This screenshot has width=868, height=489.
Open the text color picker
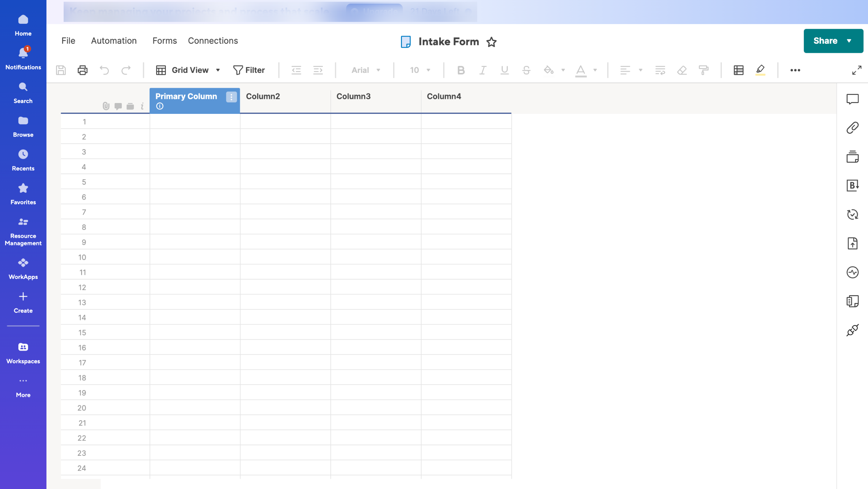coord(581,70)
